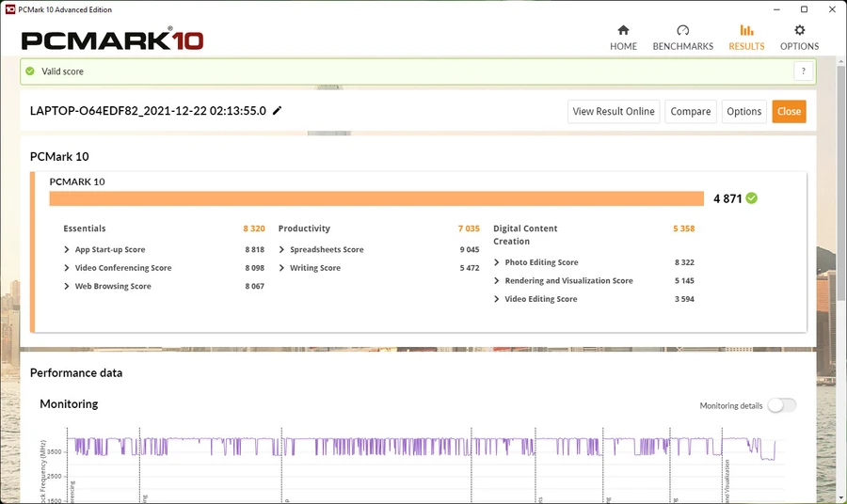
Task: Click the Video Conferencing value 8 098
Action: click(x=254, y=268)
